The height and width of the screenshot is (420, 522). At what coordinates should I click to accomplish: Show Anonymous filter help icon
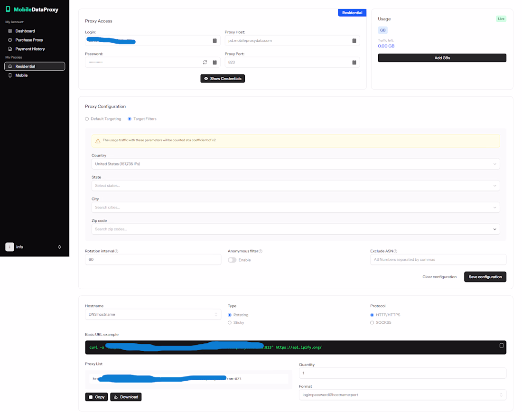tap(261, 251)
